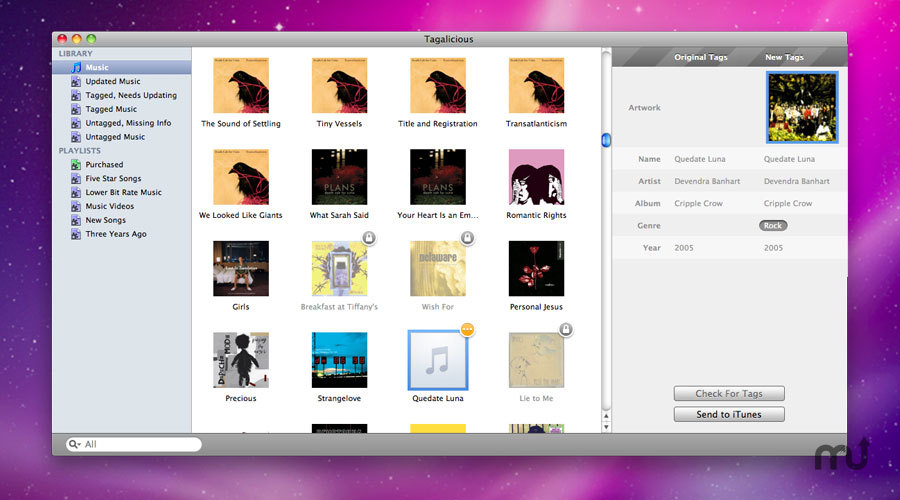
Task: Click the Updated Music smart playlist icon
Action: [x=76, y=82]
